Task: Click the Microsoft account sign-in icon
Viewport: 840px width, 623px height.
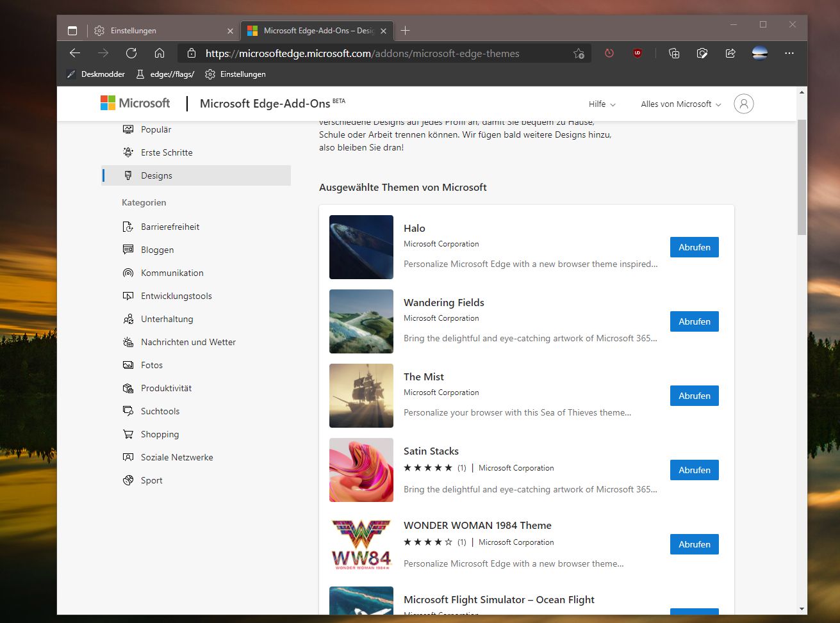Action: coord(744,104)
